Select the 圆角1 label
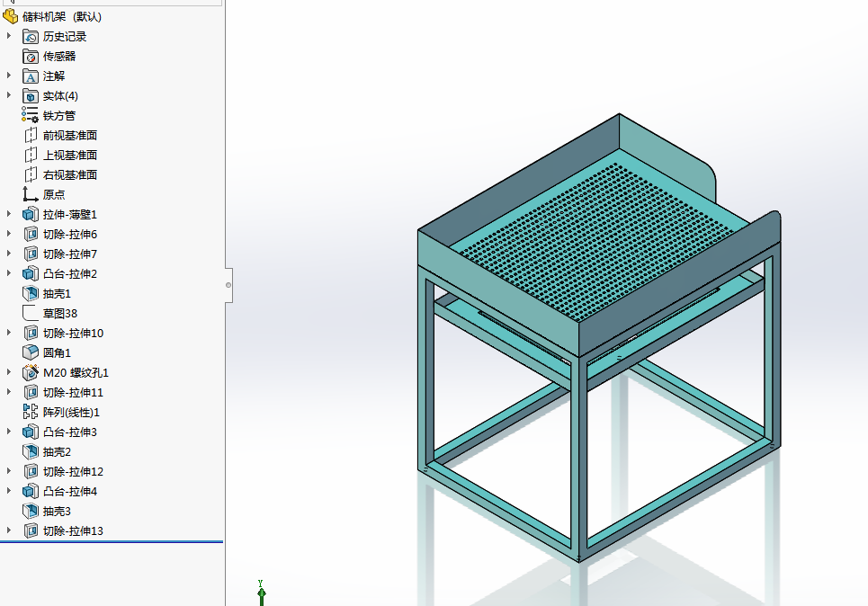 pos(57,353)
